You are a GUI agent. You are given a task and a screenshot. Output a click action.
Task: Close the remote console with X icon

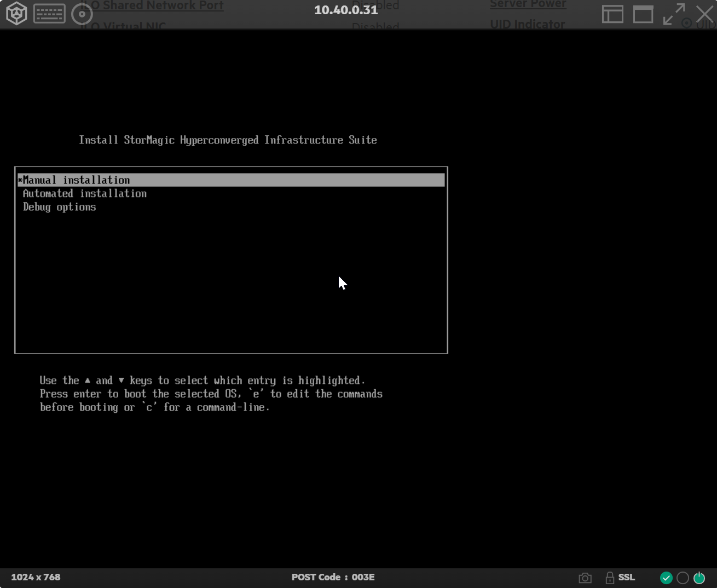click(x=705, y=14)
